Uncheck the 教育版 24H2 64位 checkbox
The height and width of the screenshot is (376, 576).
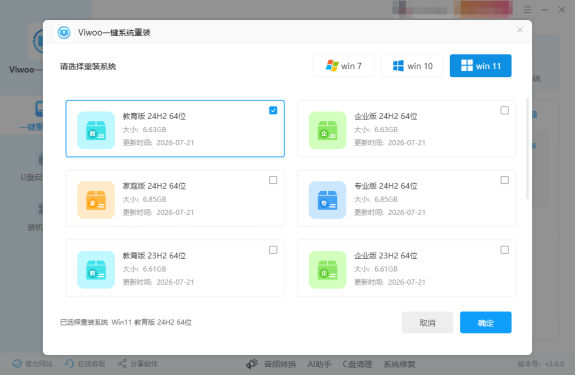(273, 110)
